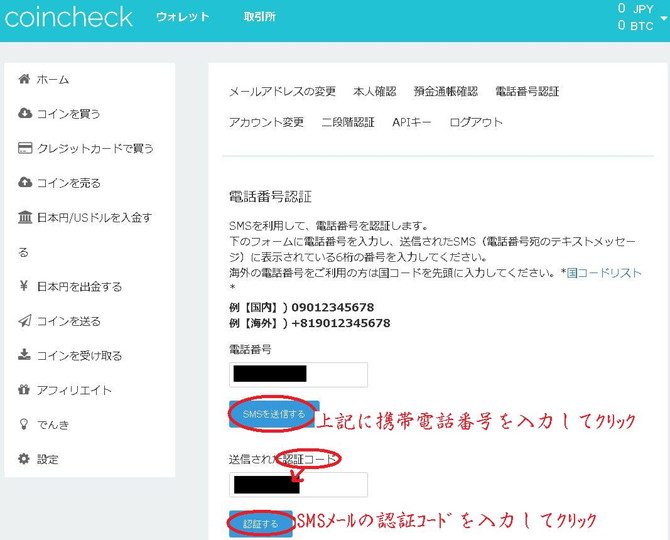Click the SMSを送信する button
Image resolution: width=670 pixels, height=540 pixels.
(274, 414)
